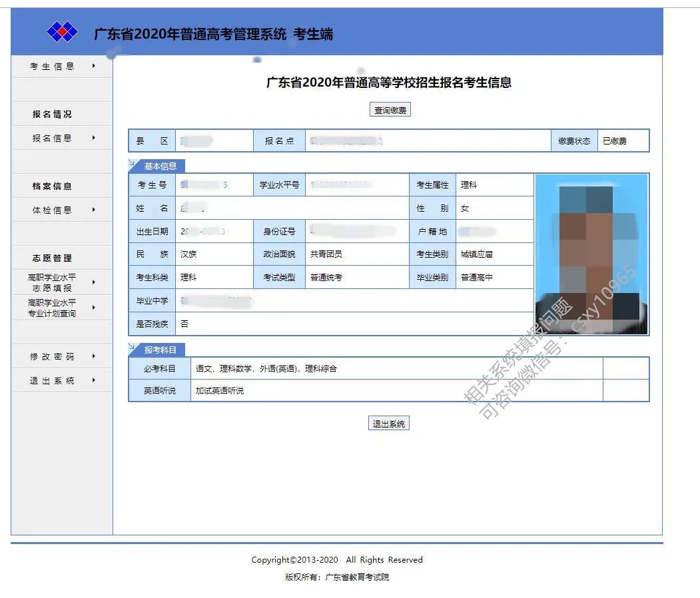Click the 退出系统 button below the form
The height and width of the screenshot is (598, 700).
(x=388, y=423)
